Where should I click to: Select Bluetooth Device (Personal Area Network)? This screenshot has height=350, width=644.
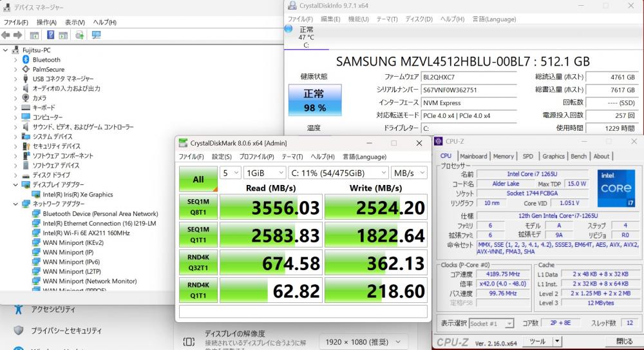[100, 214]
